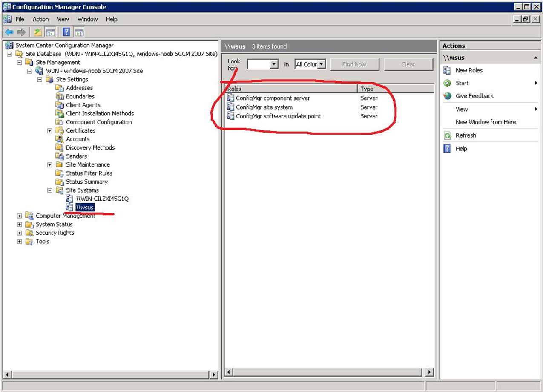
Task: Click the Clear button
Action: tap(408, 64)
